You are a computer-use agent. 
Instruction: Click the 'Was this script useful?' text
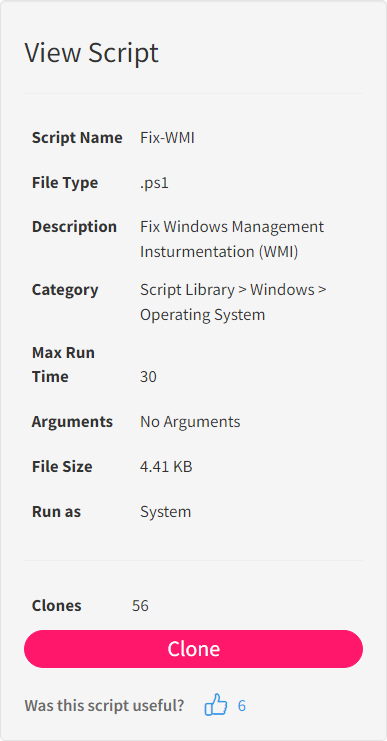[x=104, y=706]
